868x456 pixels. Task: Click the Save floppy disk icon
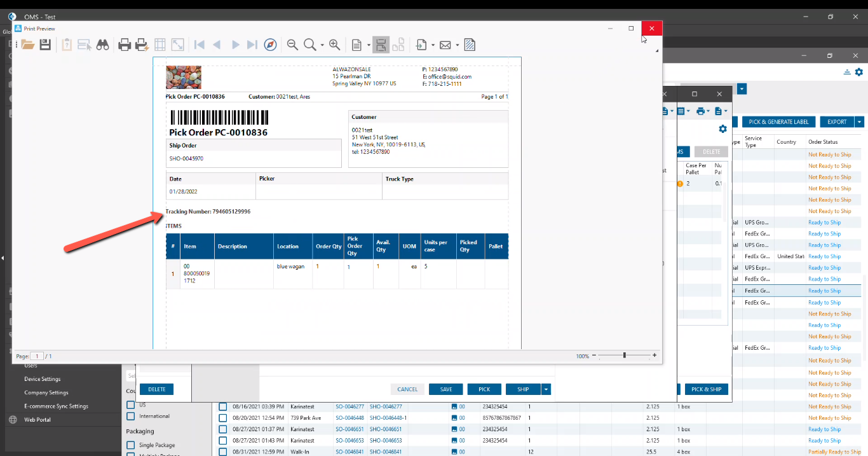45,45
